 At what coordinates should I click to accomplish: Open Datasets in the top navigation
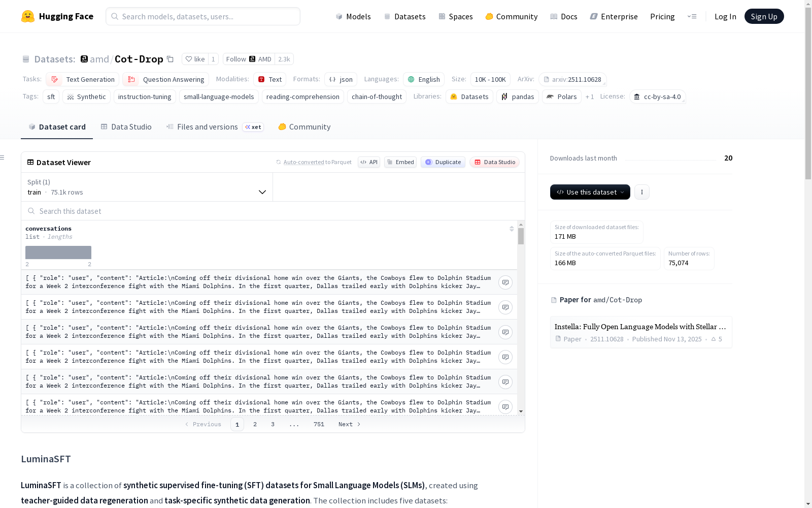(404, 16)
